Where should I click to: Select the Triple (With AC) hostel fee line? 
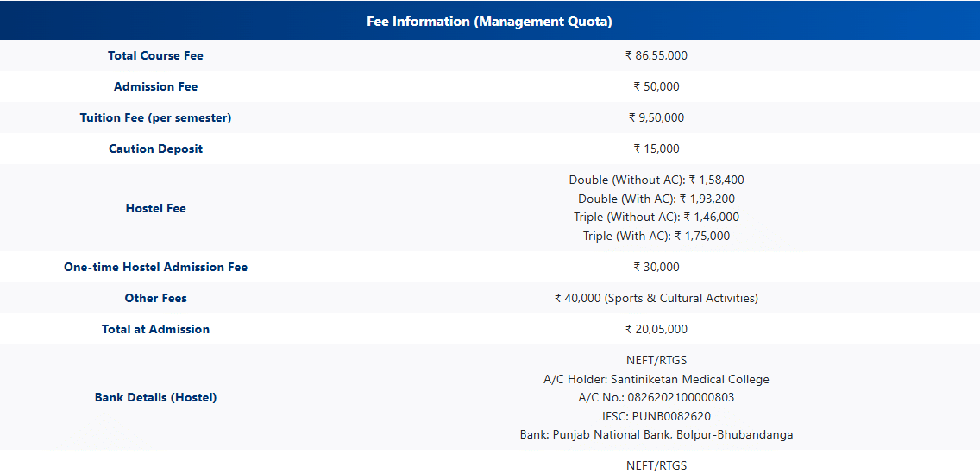coord(656,236)
